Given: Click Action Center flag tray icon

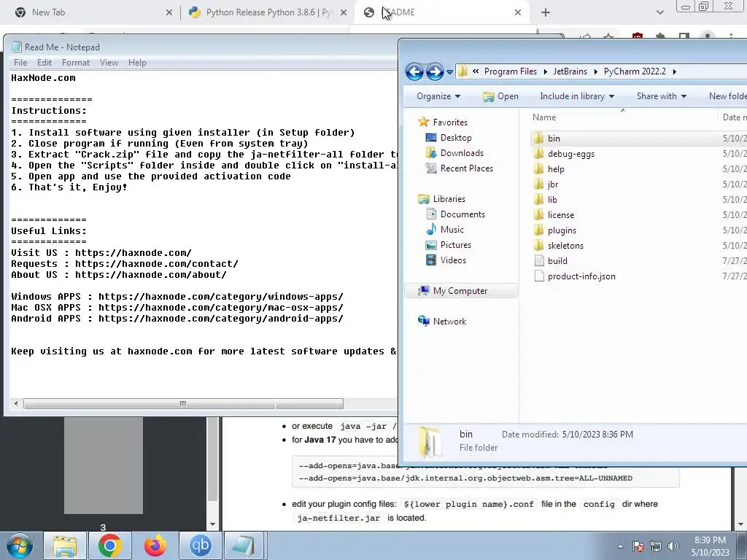Looking at the screenshot, I should (x=638, y=546).
